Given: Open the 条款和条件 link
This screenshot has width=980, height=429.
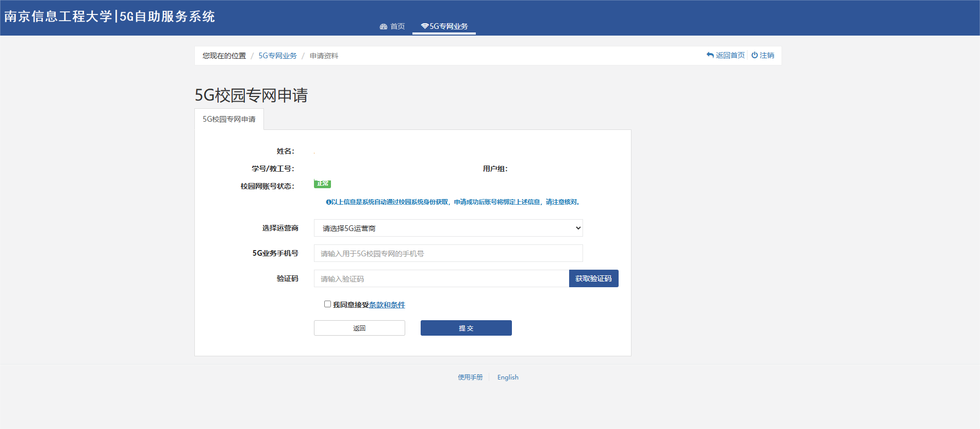Looking at the screenshot, I should [x=387, y=305].
